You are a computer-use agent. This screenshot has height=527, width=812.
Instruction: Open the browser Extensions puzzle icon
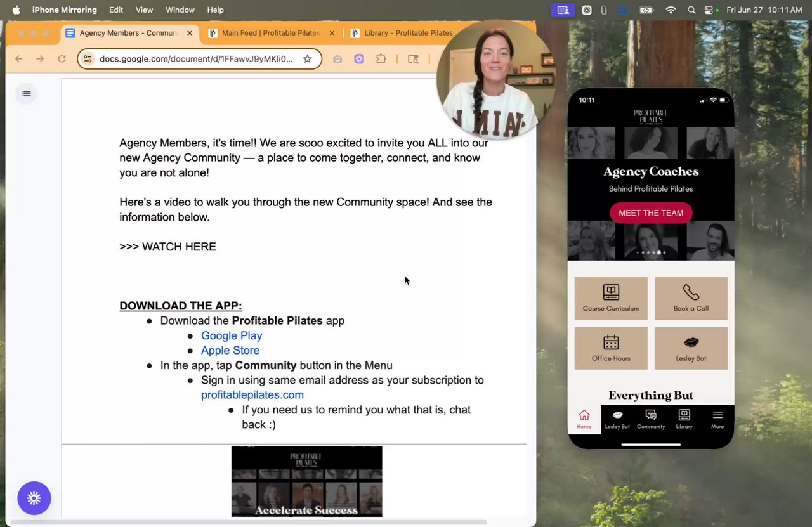coord(381,59)
